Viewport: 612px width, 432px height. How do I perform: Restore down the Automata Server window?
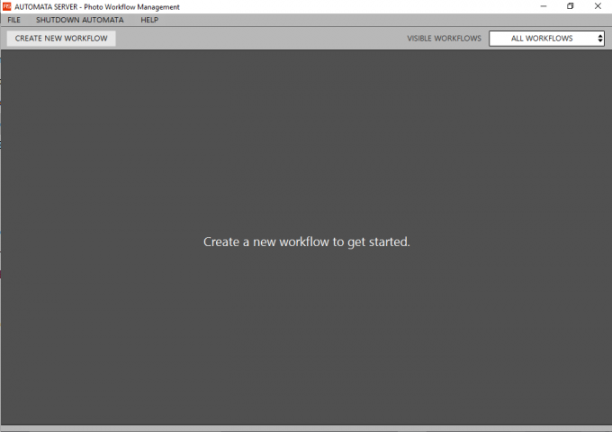tap(570, 6)
